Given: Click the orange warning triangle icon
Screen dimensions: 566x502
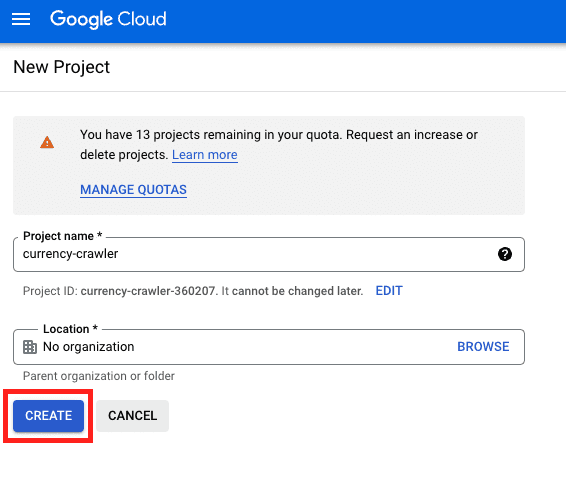Looking at the screenshot, I should tap(47, 142).
